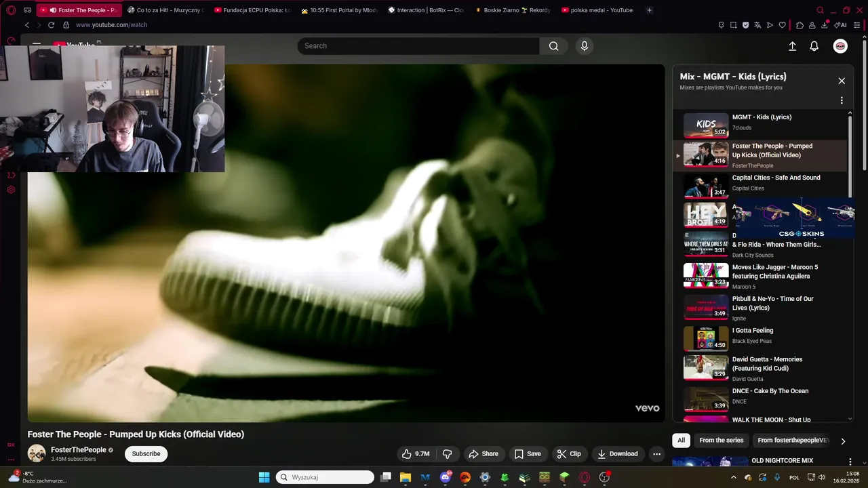
Task: Switch to 'polska medal - YouTube' tab
Action: pyautogui.click(x=599, y=10)
